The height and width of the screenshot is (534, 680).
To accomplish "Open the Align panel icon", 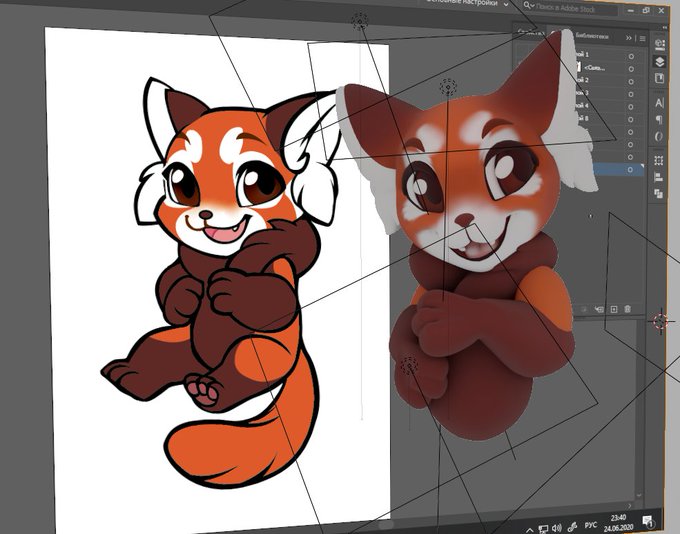I will [x=659, y=177].
